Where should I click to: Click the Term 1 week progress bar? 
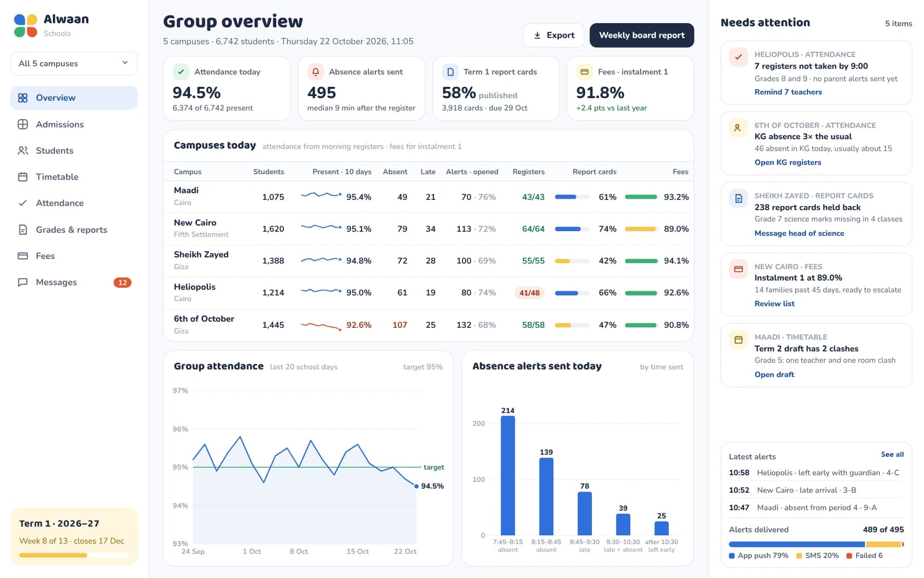point(74,555)
